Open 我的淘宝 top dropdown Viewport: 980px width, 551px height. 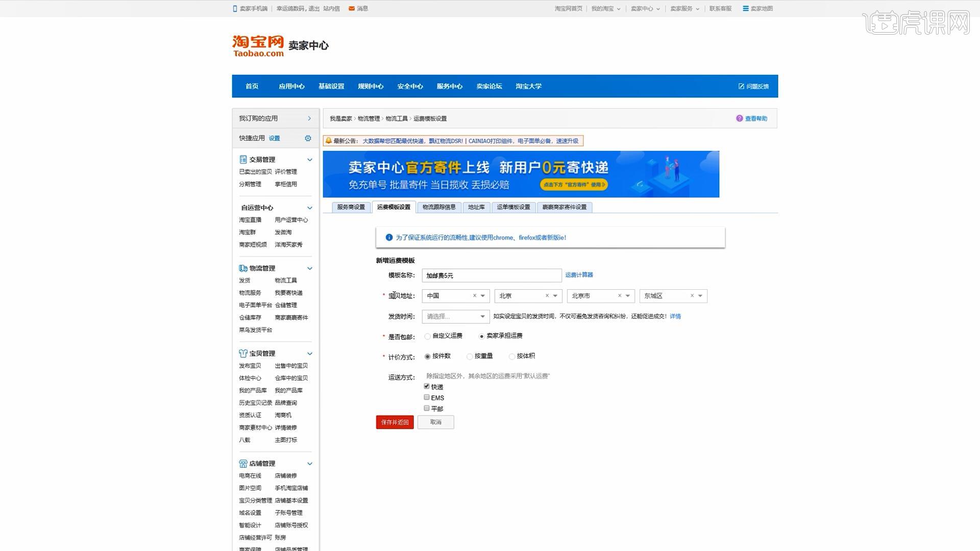point(606,9)
